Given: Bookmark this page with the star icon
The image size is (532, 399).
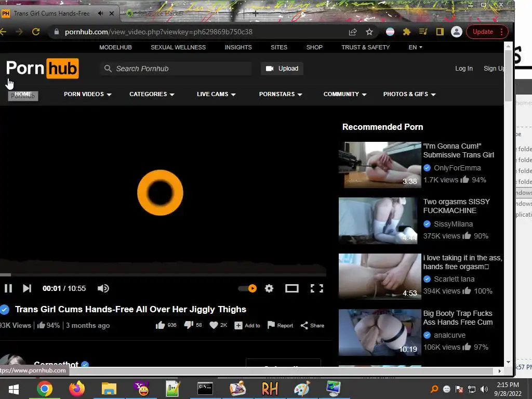Looking at the screenshot, I should click(369, 32).
